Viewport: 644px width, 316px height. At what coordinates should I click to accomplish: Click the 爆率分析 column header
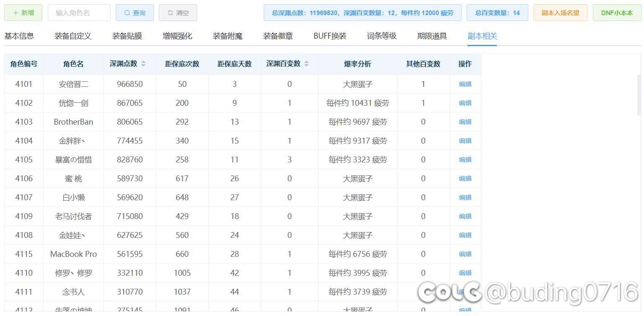[x=358, y=64]
